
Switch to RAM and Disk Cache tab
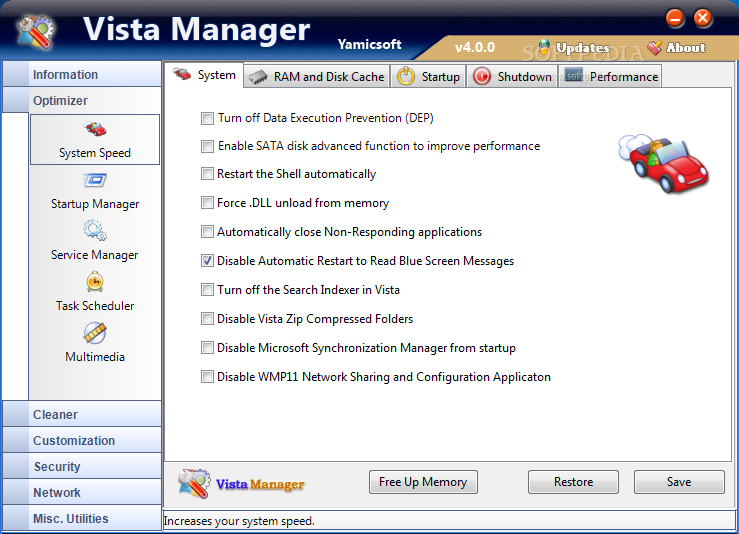317,76
